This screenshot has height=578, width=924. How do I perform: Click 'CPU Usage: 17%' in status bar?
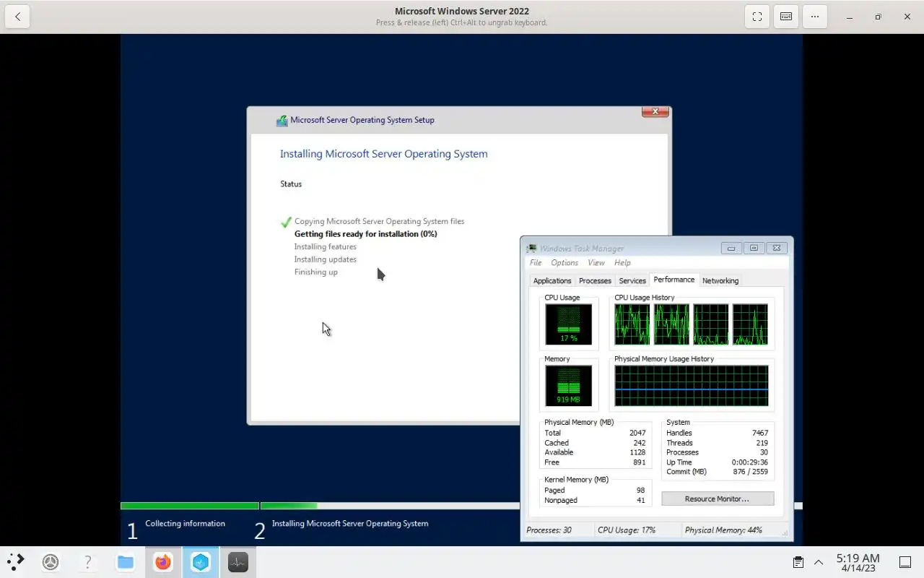627,530
